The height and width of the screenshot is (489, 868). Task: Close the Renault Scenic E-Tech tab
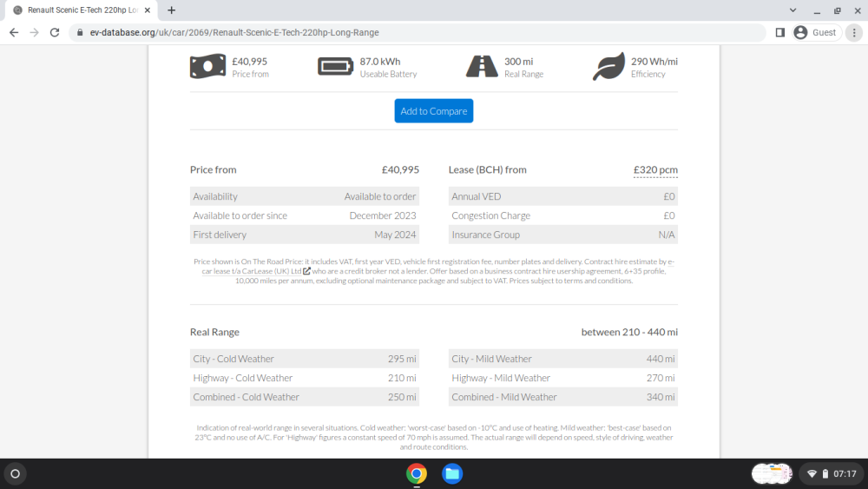148,10
